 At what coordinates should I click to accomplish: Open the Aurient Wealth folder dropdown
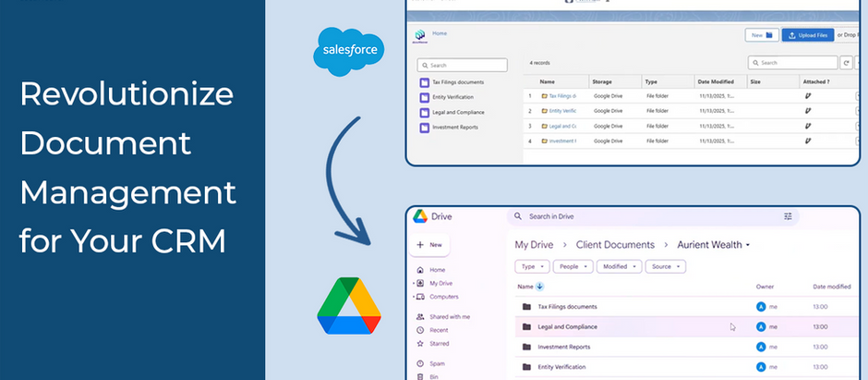point(714,245)
